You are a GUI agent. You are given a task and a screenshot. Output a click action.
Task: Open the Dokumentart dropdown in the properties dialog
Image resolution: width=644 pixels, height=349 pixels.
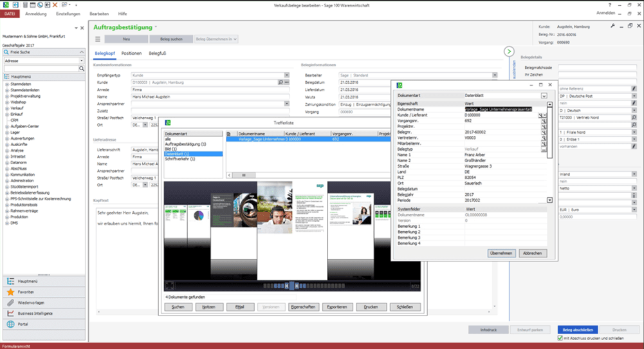[x=544, y=96]
